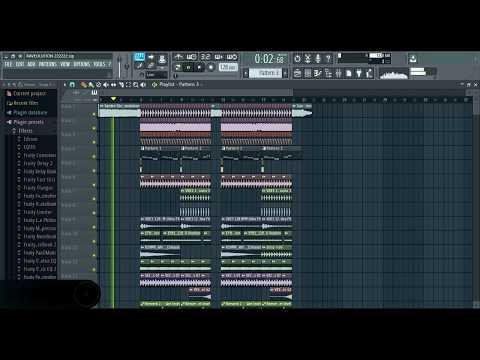Open the VIEW menu
The image size is (480, 360).
pyautogui.click(x=65, y=64)
